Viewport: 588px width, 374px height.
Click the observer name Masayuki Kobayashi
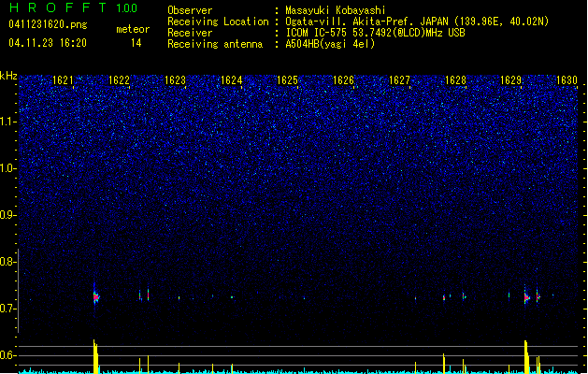(x=336, y=10)
